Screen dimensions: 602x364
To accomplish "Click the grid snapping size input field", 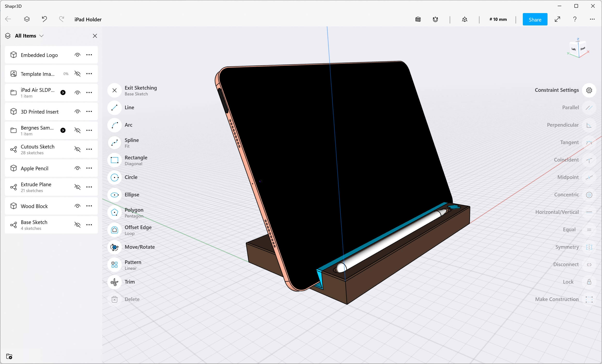I will coord(498,19).
